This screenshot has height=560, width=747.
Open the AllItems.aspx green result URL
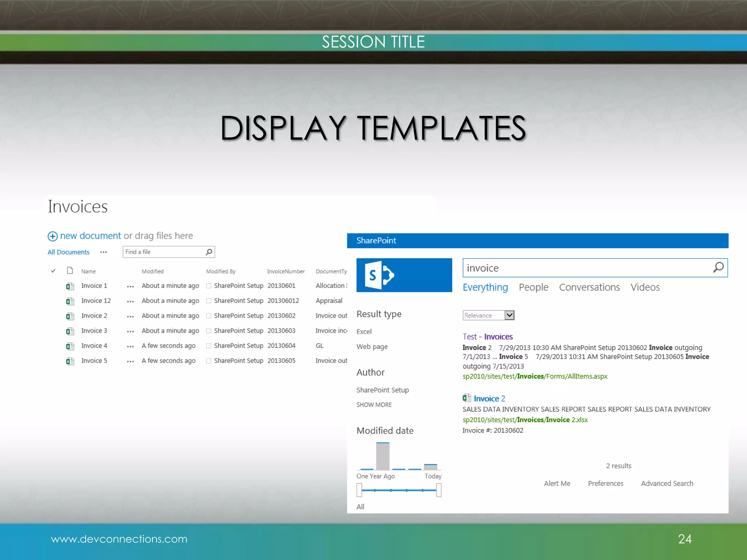[x=535, y=376]
